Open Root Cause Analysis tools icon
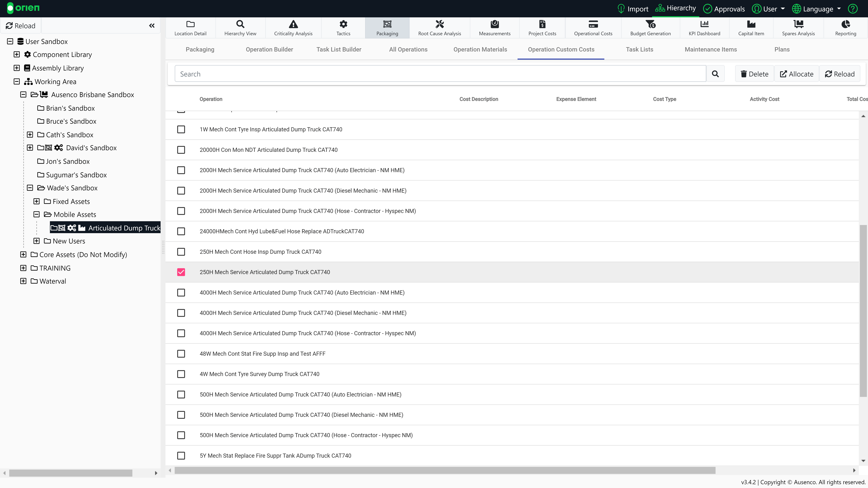Viewport: 868px width, 488px height. [x=439, y=24]
